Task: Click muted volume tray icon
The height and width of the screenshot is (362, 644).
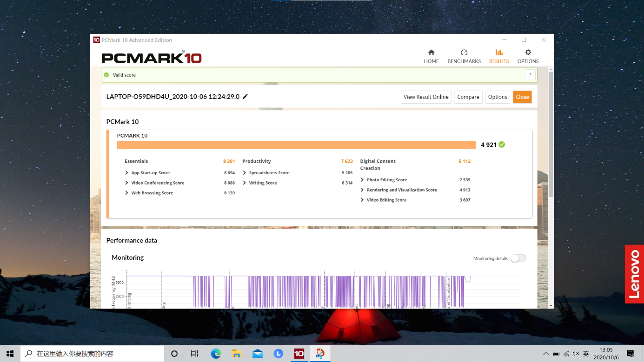Action: click(x=577, y=354)
